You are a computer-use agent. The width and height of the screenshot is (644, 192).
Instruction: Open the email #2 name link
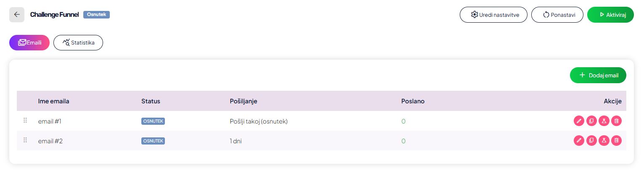50,141
